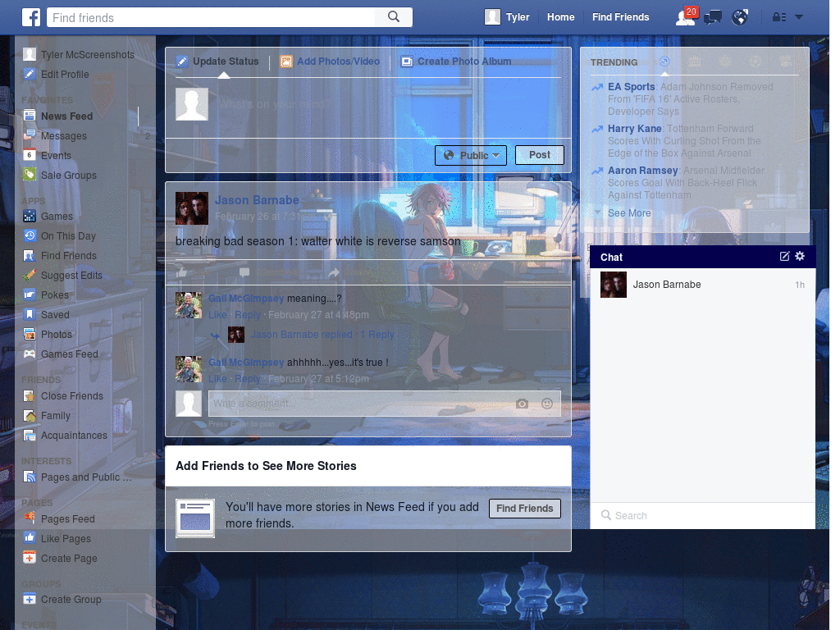Image resolution: width=840 pixels, height=630 pixels.
Task: Click the Facebook logo icon
Action: coord(31,17)
